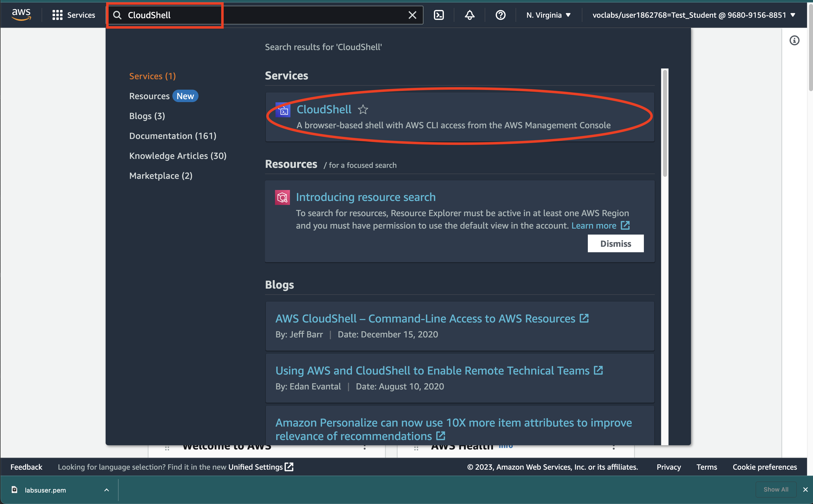
Task: Click Services text in top navigation
Action: coord(81,15)
